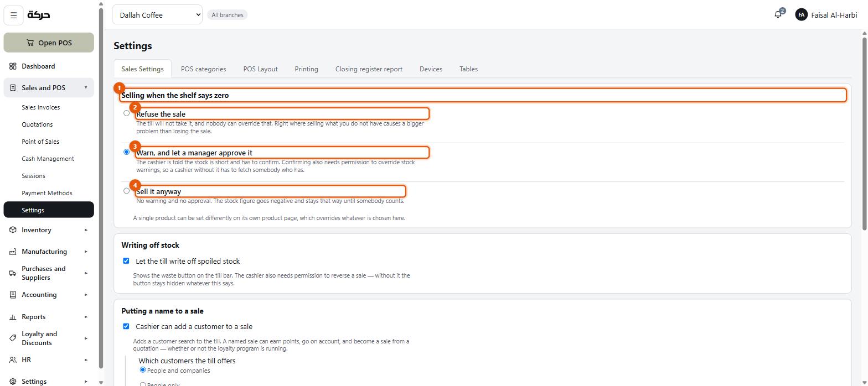Click the Loyalty and Discounts tag icon
The width and height of the screenshot is (868, 386).
pos(13,338)
